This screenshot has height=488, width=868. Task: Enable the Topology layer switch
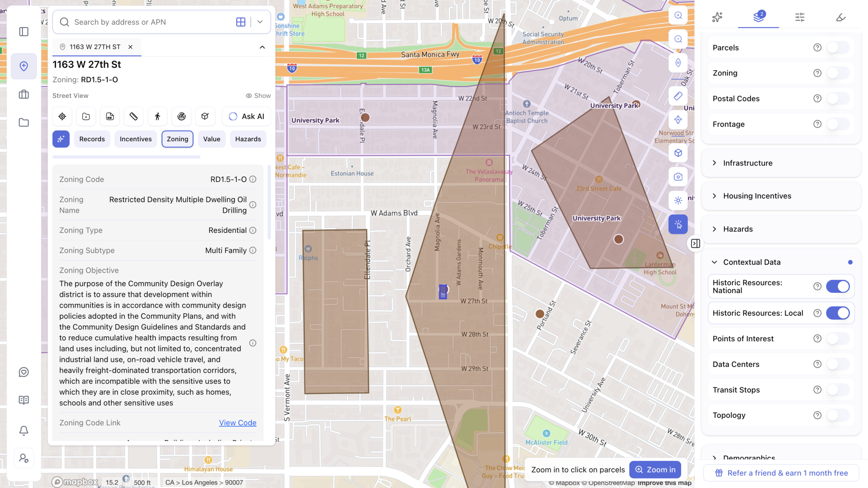pyautogui.click(x=838, y=415)
